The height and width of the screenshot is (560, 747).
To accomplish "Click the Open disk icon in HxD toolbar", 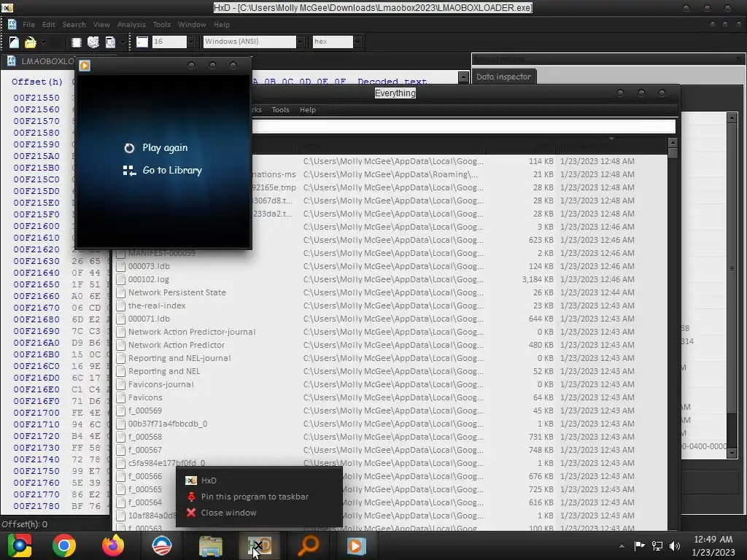I will 93,42.
